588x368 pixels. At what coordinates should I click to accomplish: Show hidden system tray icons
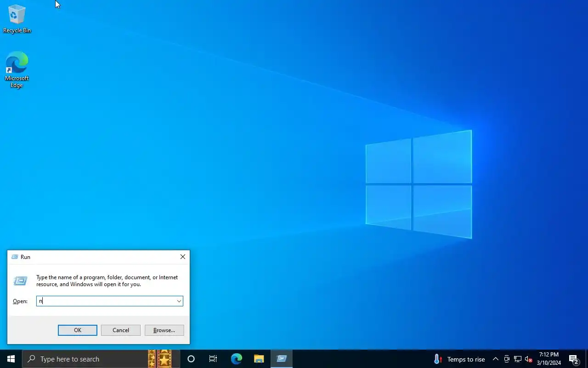495,359
